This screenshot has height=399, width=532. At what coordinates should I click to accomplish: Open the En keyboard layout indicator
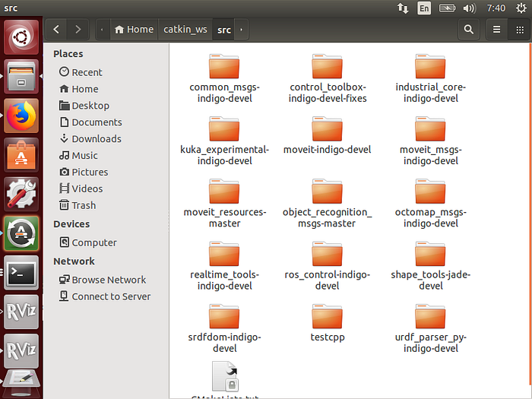(x=424, y=8)
